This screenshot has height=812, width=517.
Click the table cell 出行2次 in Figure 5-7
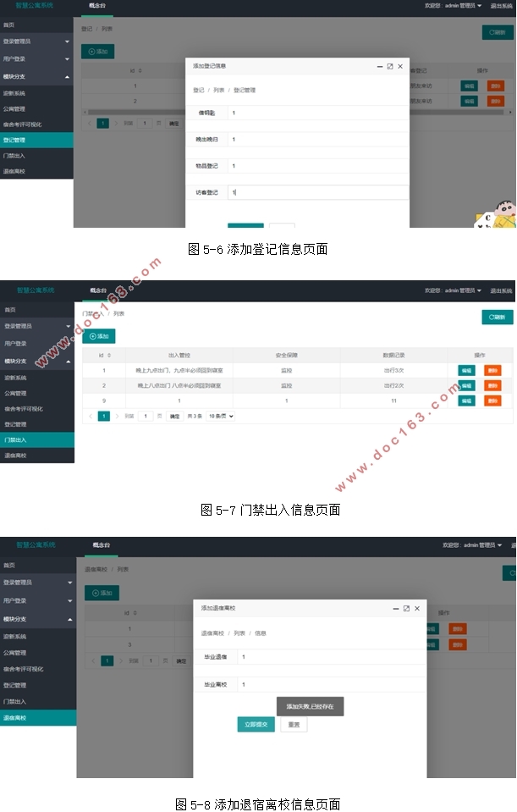393,385
